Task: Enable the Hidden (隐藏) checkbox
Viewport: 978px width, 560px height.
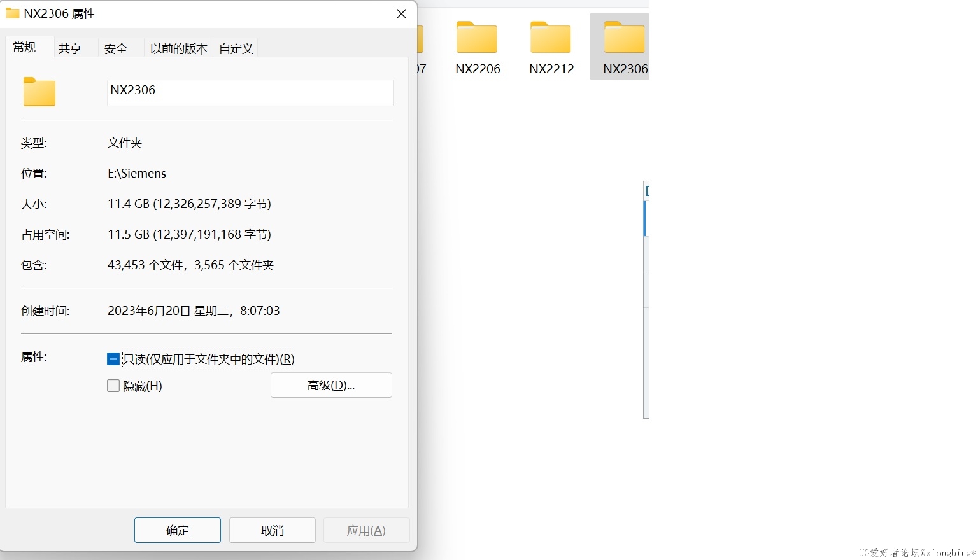Action: [113, 386]
